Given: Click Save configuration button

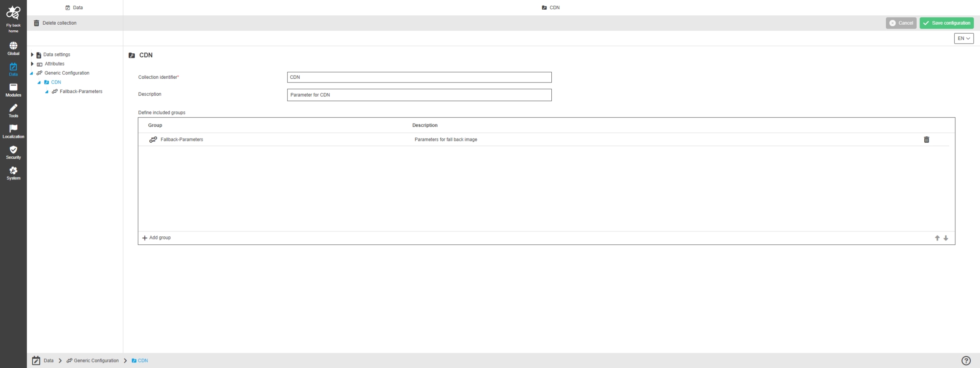Looking at the screenshot, I should pyautogui.click(x=946, y=23).
